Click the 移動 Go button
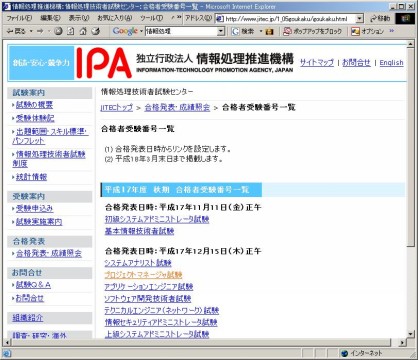418x360 pixels. pyautogui.click(x=380, y=18)
